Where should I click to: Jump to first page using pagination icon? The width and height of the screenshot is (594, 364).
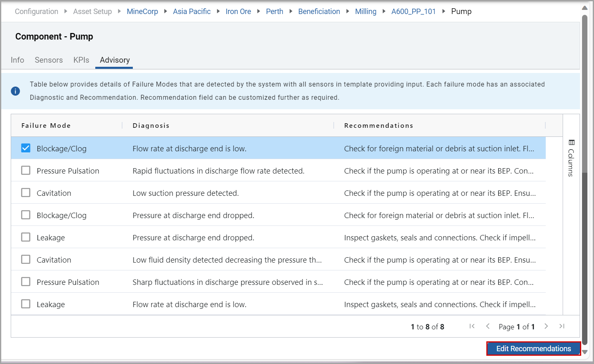[x=472, y=326]
